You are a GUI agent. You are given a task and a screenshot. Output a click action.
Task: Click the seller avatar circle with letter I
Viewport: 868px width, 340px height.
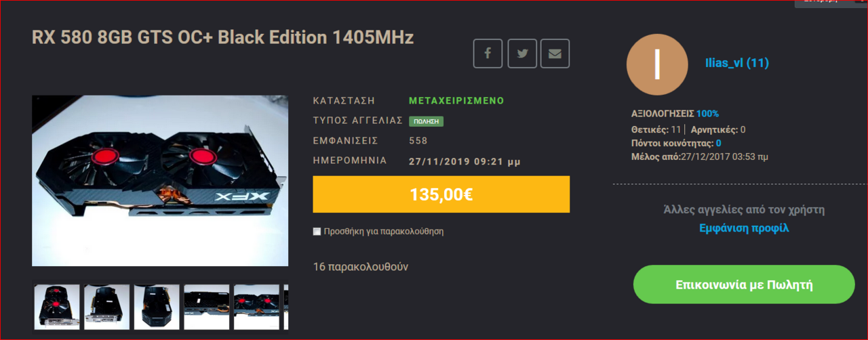656,64
